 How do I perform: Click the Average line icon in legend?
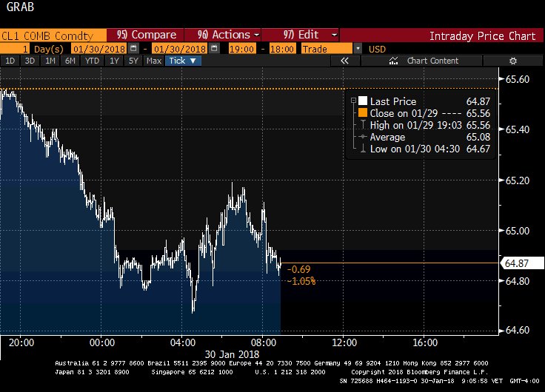click(362, 137)
